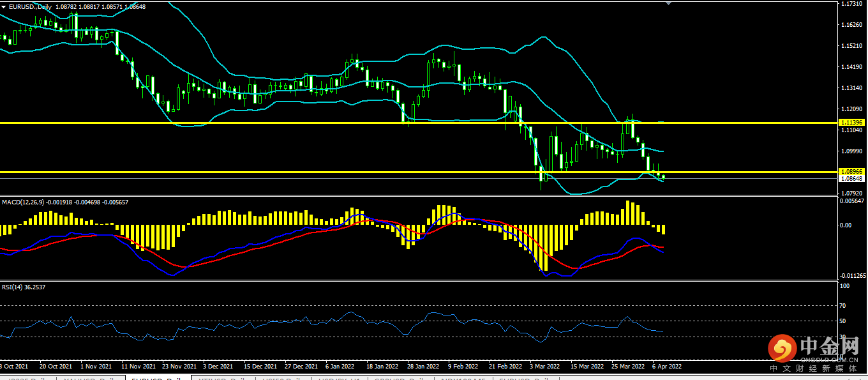Click the 25 Mar 2022 date label

[628, 367]
